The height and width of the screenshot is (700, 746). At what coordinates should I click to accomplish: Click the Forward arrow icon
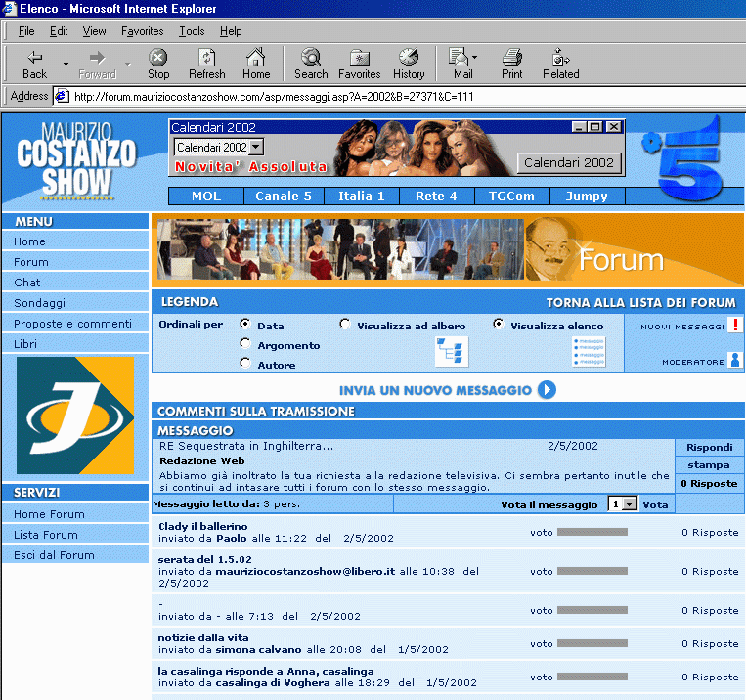point(97,58)
